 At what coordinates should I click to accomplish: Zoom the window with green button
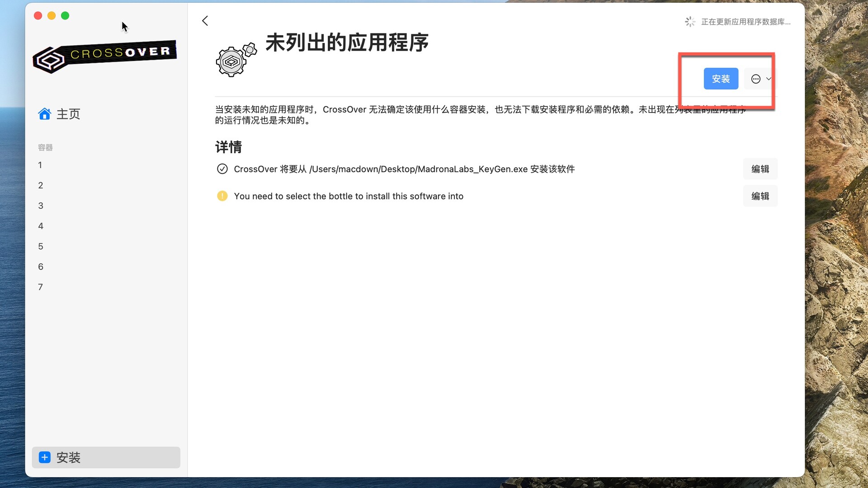point(65,16)
